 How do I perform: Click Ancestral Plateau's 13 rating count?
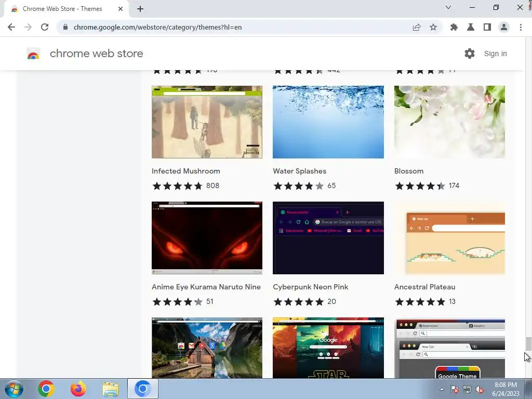[x=452, y=301]
